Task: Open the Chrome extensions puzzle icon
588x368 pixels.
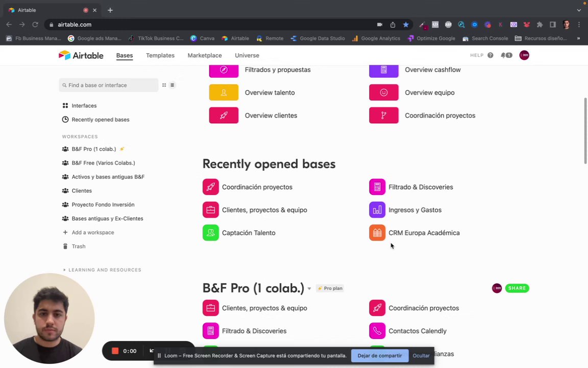Action: pos(540,25)
